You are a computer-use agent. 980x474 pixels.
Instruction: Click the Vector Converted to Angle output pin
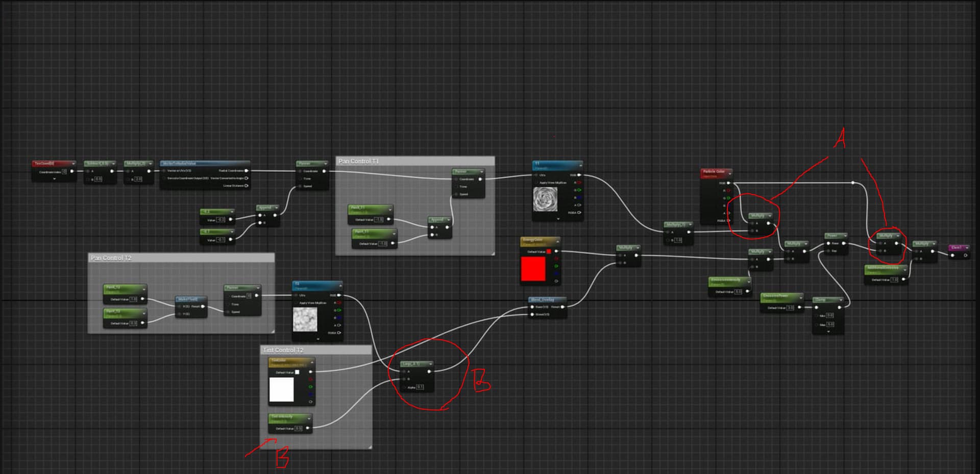tap(247, 178)
